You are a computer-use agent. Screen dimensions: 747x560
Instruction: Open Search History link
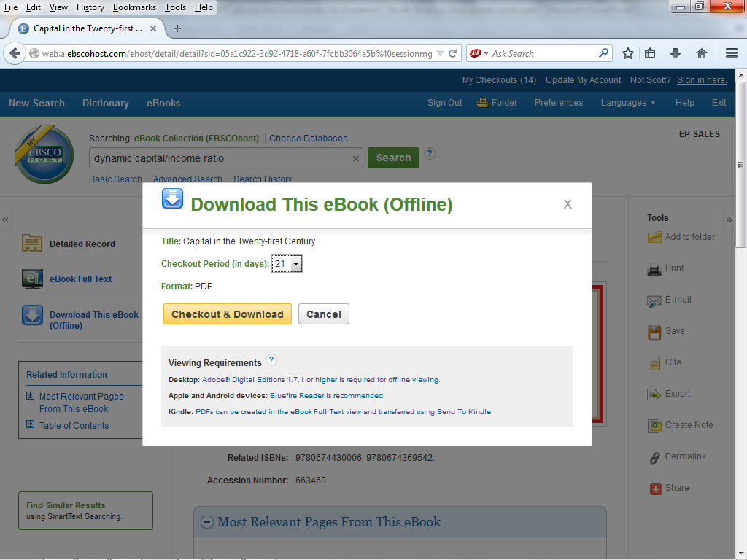tap(263, 179)
